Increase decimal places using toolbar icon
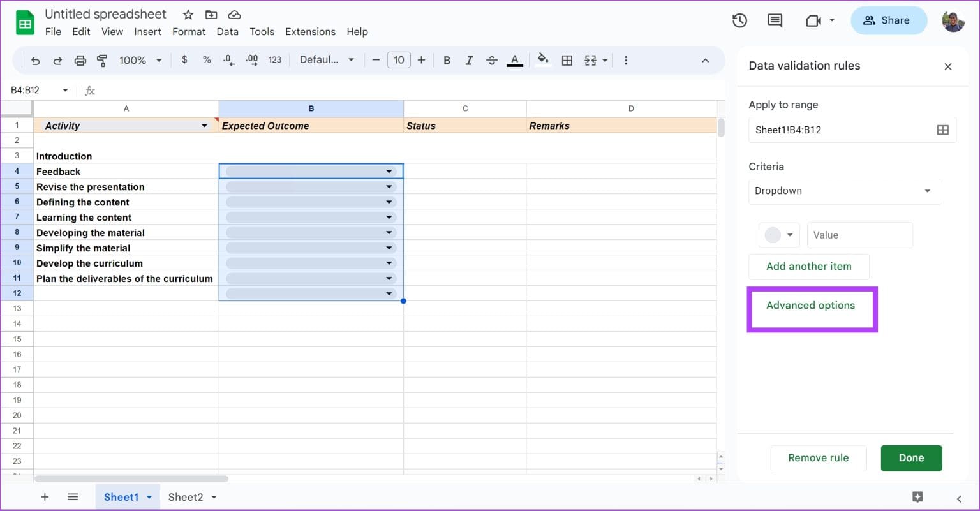 pos(251,59)
